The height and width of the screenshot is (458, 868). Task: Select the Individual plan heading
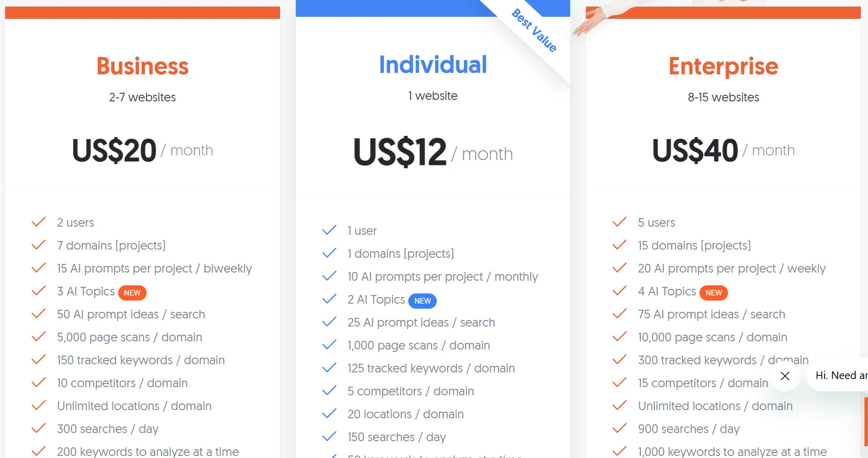433,65
